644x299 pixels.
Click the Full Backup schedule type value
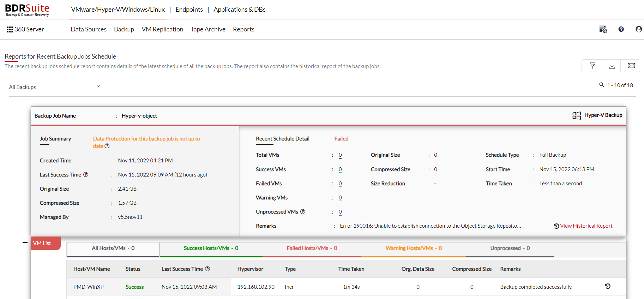[553, 155]
